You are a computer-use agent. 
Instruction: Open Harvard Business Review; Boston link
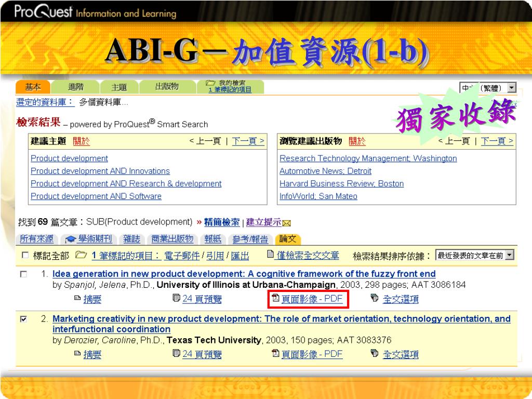pos(342,183)
